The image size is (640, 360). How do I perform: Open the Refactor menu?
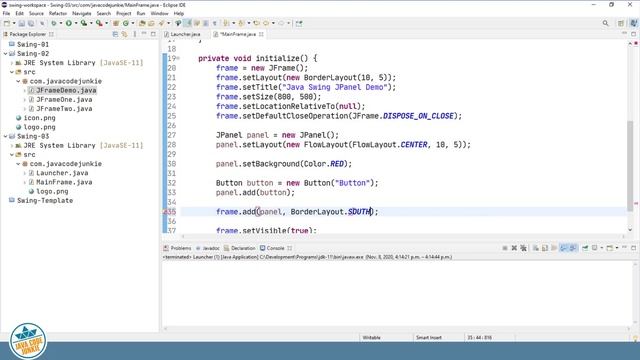point(58,13)
